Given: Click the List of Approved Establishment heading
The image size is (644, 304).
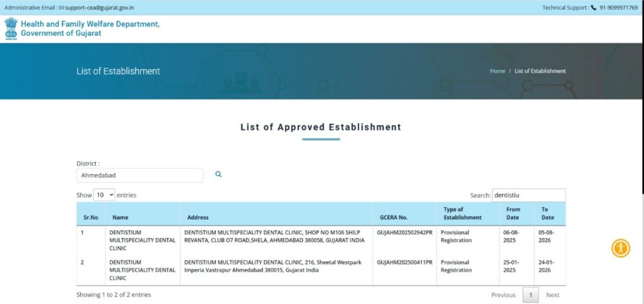Looking at the screenshot, I should tap(321, 127).
